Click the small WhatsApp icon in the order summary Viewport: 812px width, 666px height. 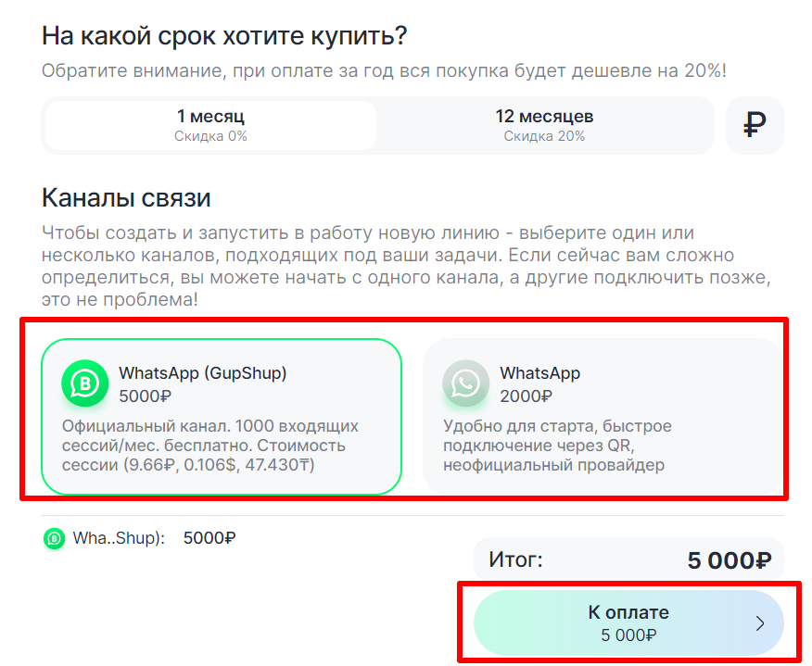click(x=55, y=538)
